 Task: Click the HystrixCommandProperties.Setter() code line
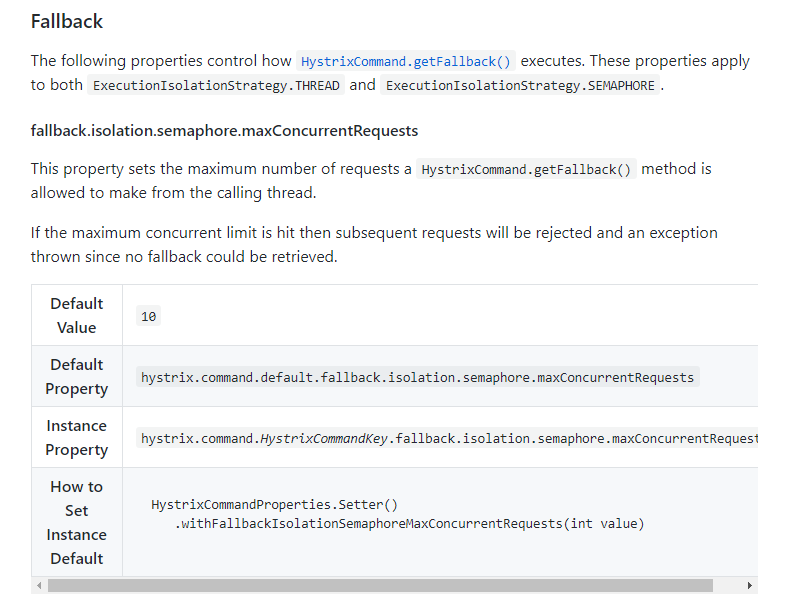click(274, 505)
